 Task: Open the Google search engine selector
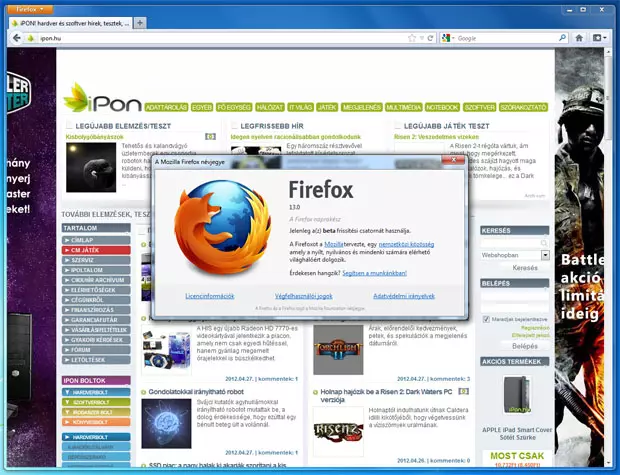(x=448, y=38)
